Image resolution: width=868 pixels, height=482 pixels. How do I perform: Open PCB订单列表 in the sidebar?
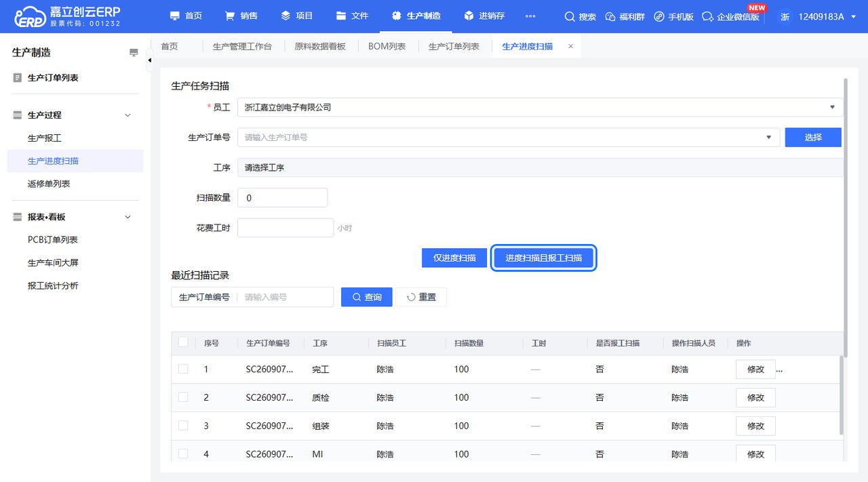pos(53,239)
